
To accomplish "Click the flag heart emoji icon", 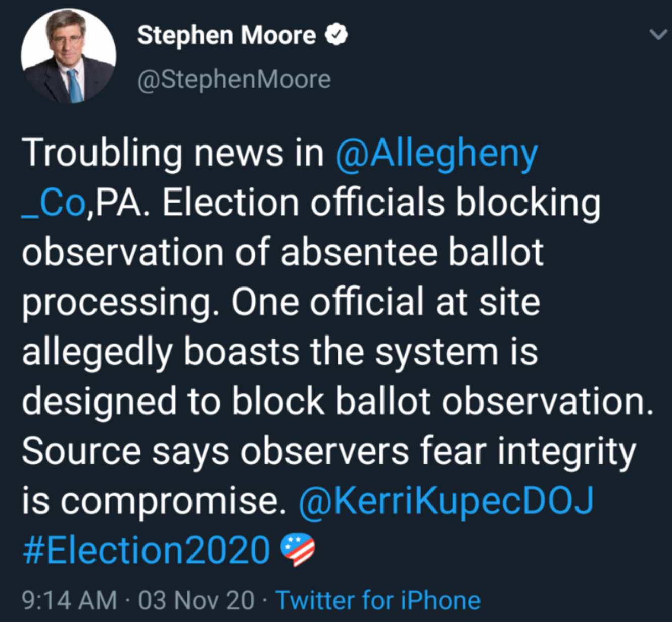I will 298,550.
